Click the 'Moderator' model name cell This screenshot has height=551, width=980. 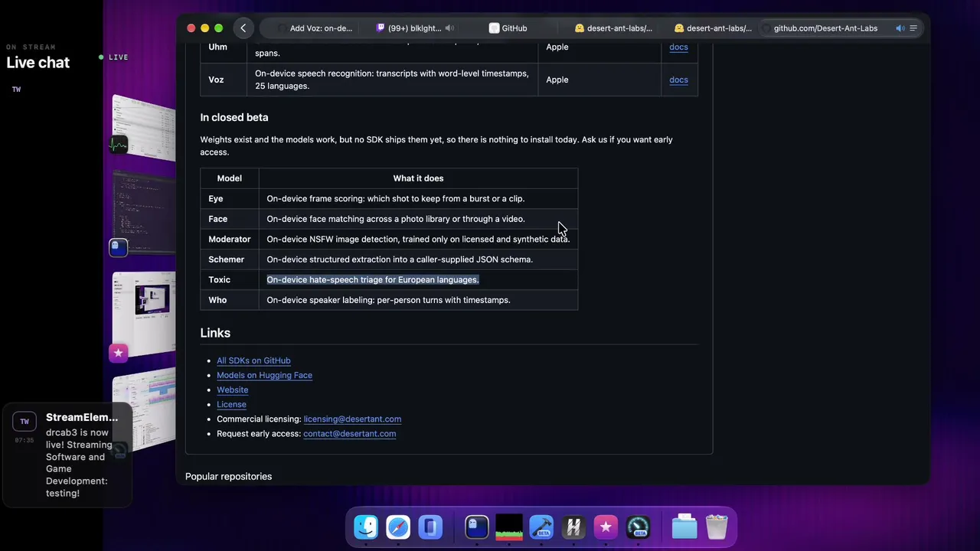[230, 239]
